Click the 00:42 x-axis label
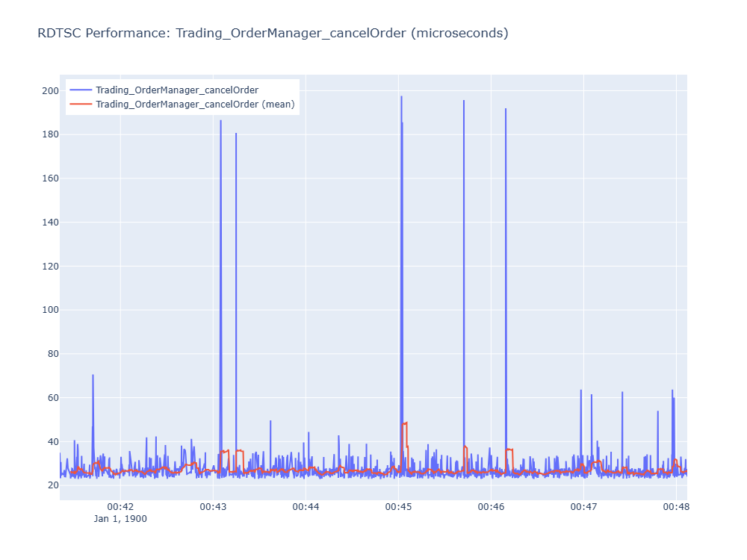 [x=120, y=507]
